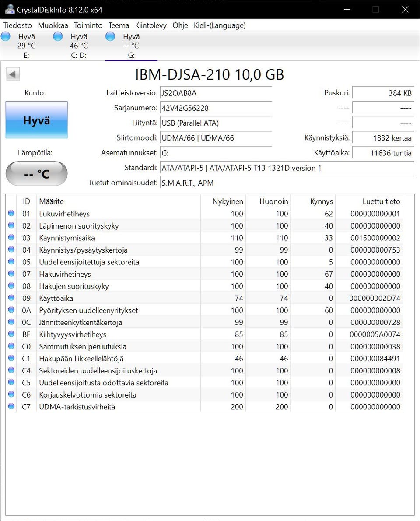The height and width of the screenshot is (521, 420).
Task: Click status orb for UDMA-tarkistusvirheitä row
Action: click(11, 406)
